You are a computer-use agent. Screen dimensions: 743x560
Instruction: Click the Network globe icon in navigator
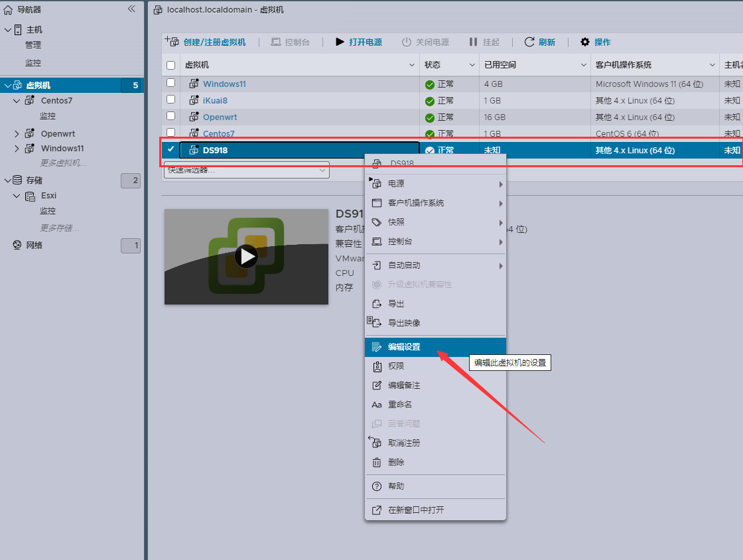pyautogui.click(x=17, y=245)
